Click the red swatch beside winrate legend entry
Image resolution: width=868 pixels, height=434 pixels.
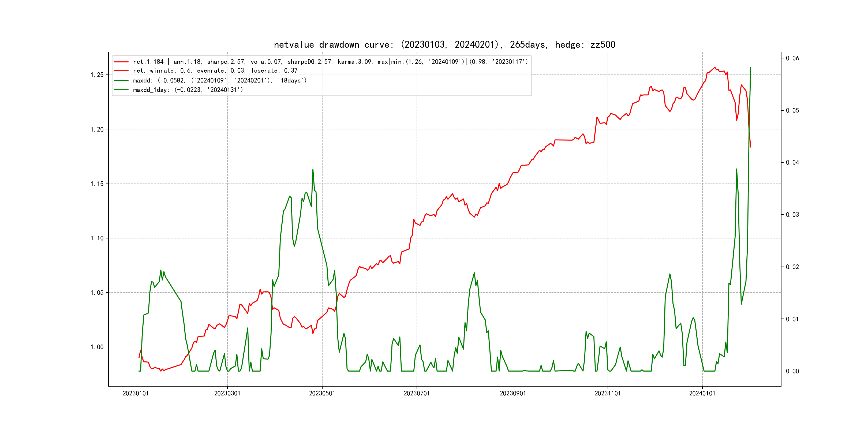(121, 71)
